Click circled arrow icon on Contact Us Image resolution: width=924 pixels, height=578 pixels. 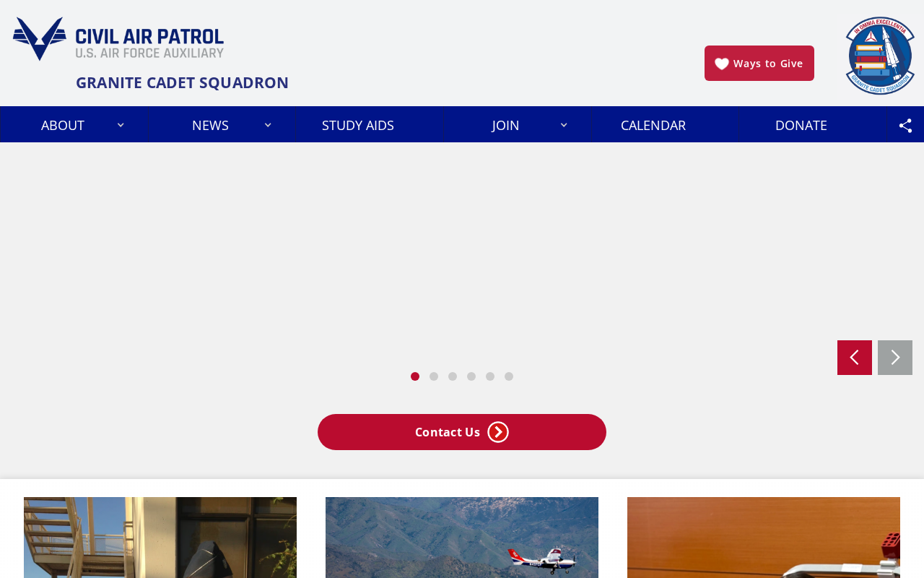(x=498, y=432)
